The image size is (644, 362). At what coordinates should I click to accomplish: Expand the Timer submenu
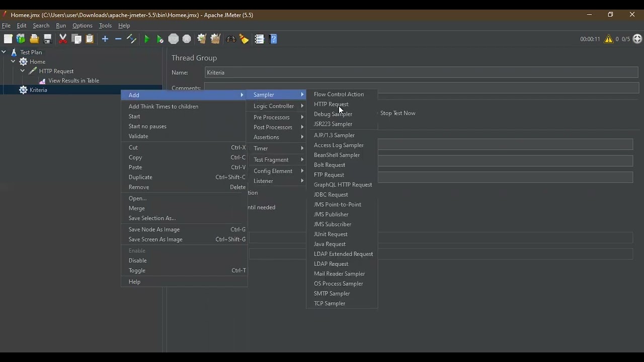point(276,148)
